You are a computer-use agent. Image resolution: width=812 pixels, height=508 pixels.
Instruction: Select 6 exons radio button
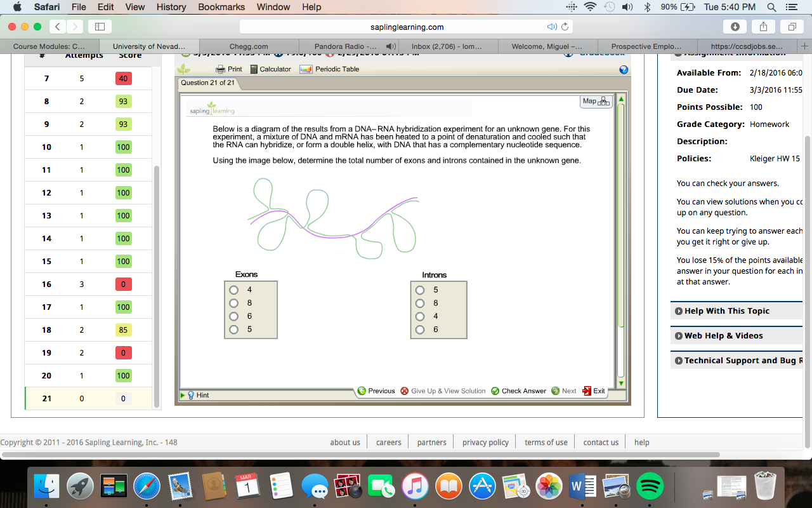(x=233, y=316)
